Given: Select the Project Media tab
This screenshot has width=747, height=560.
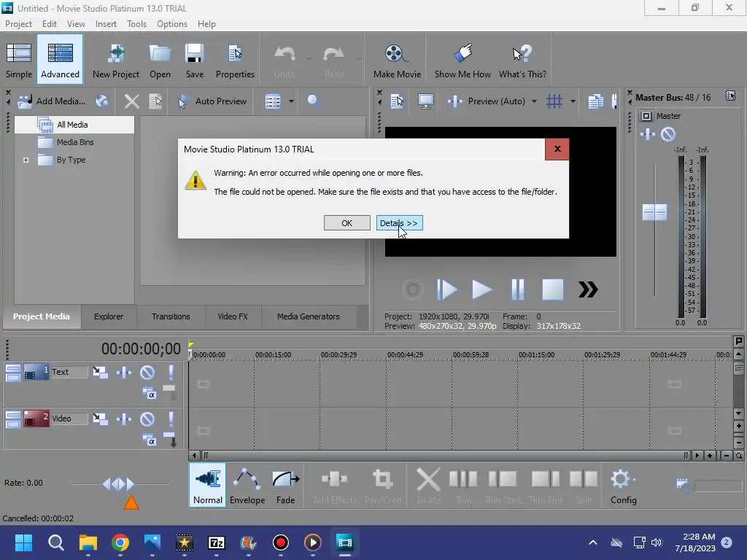Looking at the screenshot, I should point(42,316).
